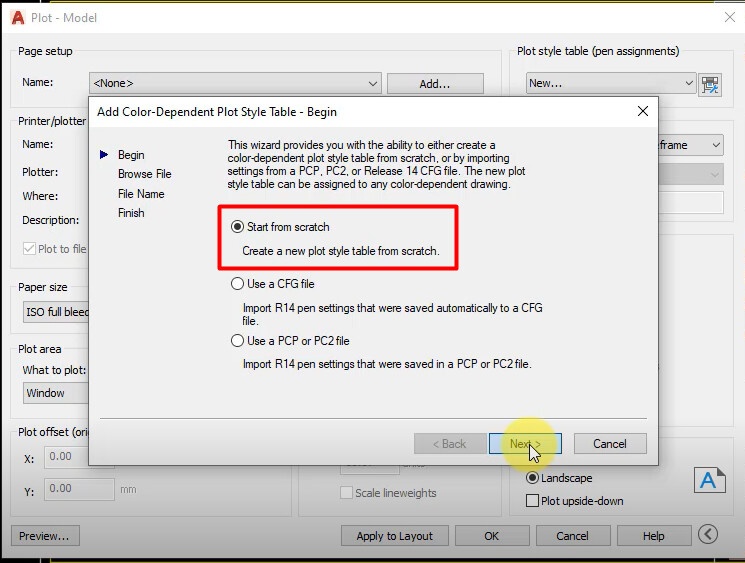Click the AutoCAD logo in the title bar

19,17
